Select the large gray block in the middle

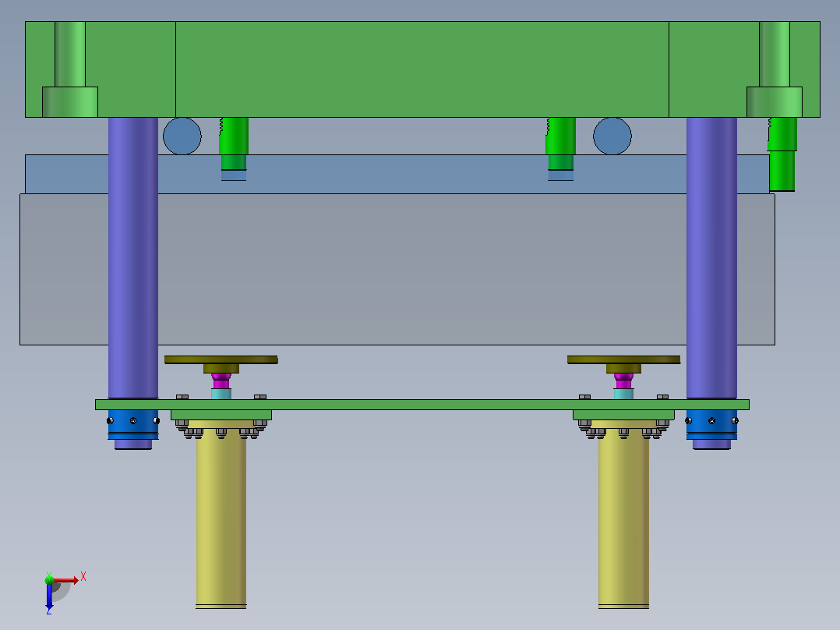click(x=397, y=269)
